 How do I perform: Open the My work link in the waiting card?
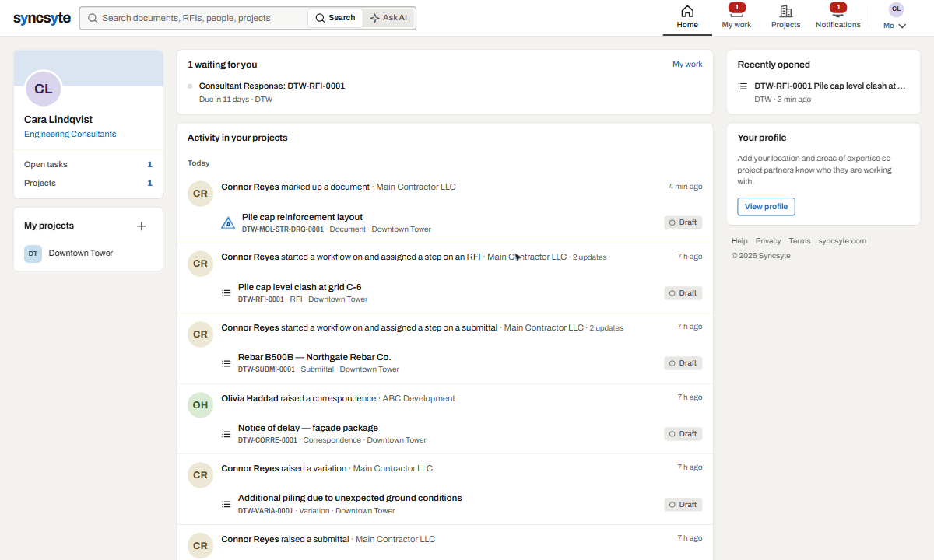687,65
